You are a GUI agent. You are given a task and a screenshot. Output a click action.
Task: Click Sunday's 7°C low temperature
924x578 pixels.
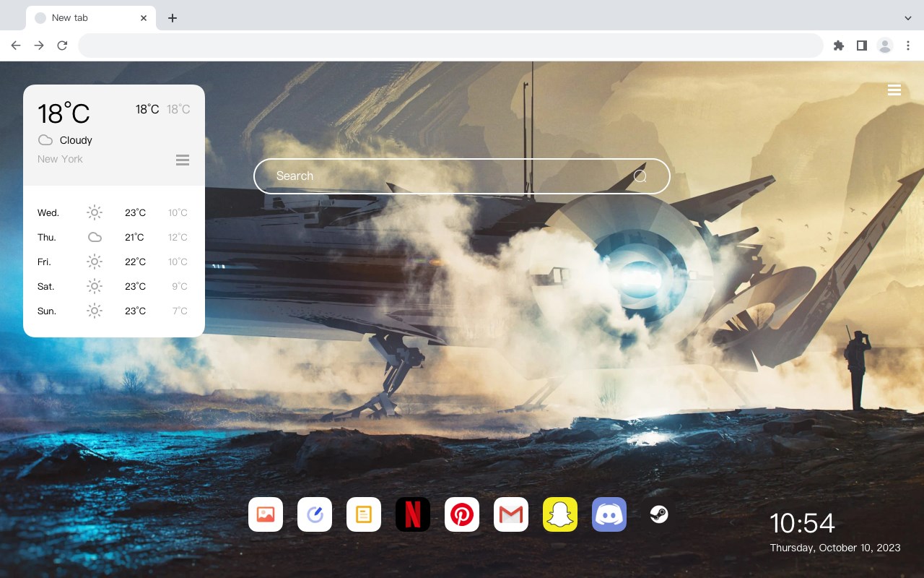coord(180,311)
